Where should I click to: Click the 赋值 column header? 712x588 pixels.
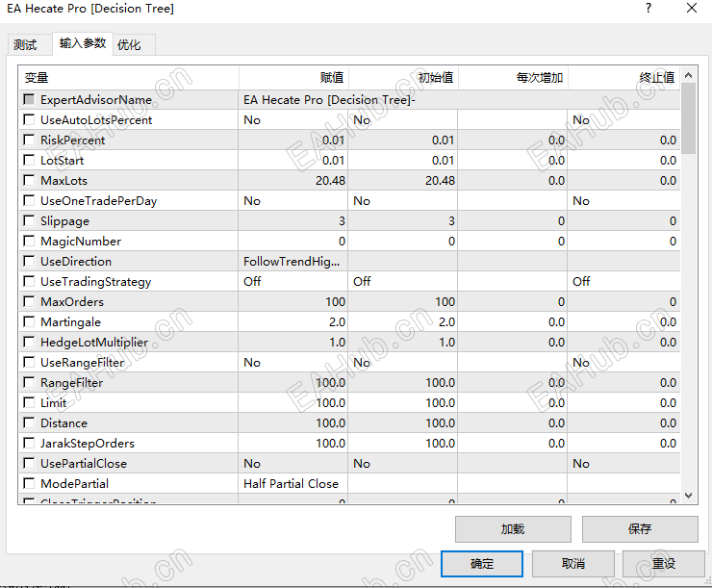293,78
